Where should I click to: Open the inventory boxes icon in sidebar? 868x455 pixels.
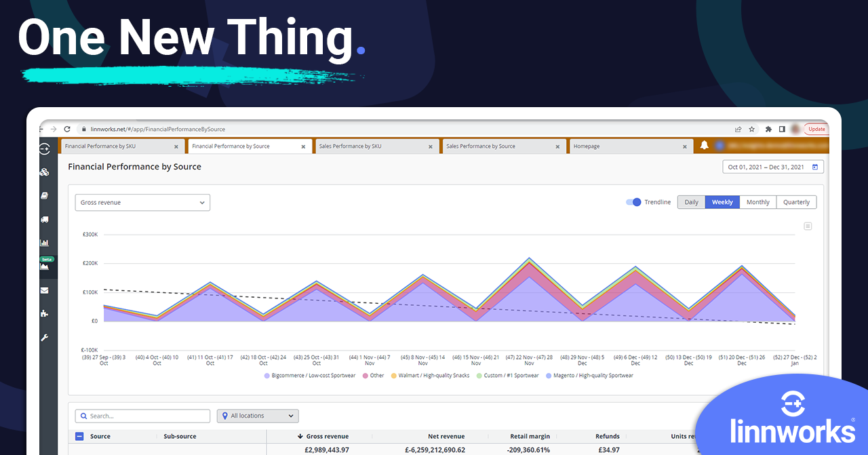pyautogui.click(x=44, y=172)
